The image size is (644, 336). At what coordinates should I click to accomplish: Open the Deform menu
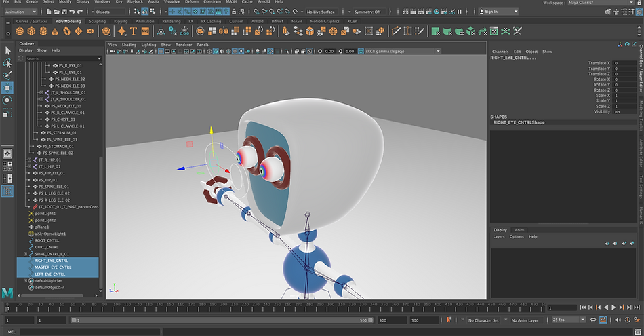coord(191,1)
